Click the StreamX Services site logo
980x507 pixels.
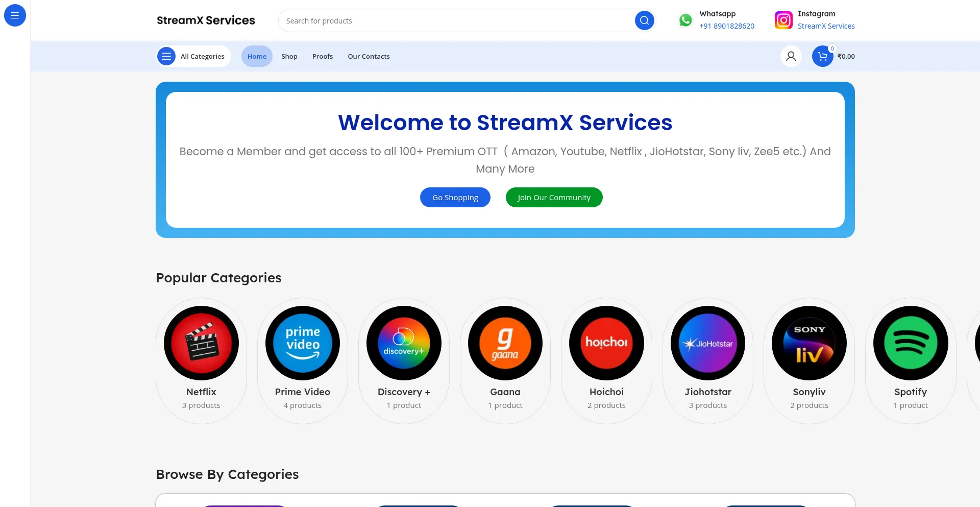click(x=206, y=20)
